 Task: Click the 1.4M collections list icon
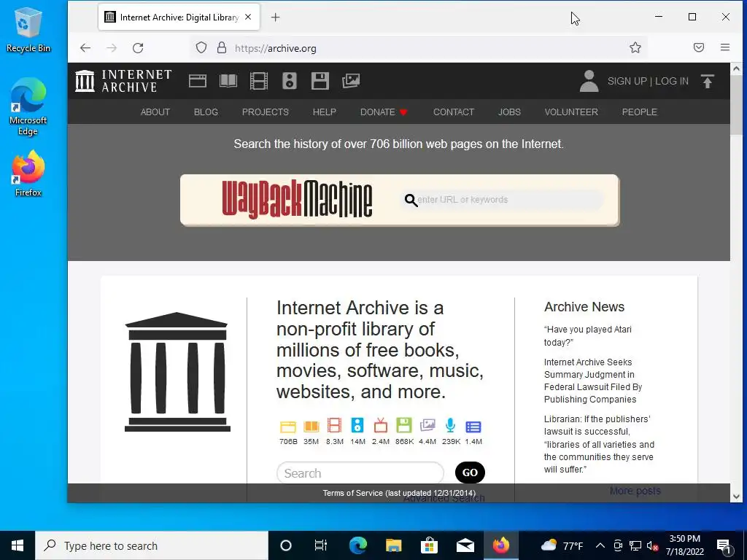click(x=473, y=427)
